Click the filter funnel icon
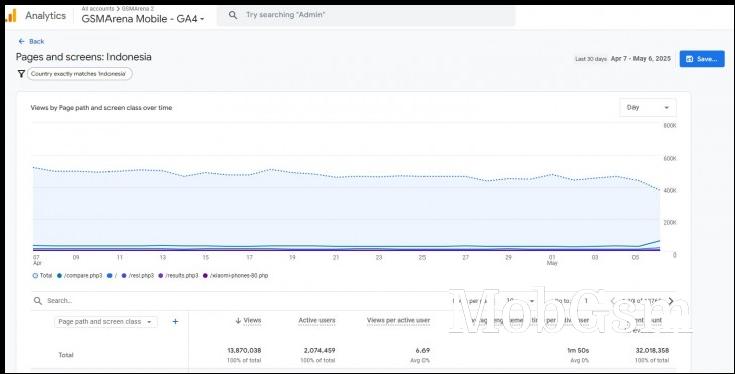 click(x=21, y=74)
